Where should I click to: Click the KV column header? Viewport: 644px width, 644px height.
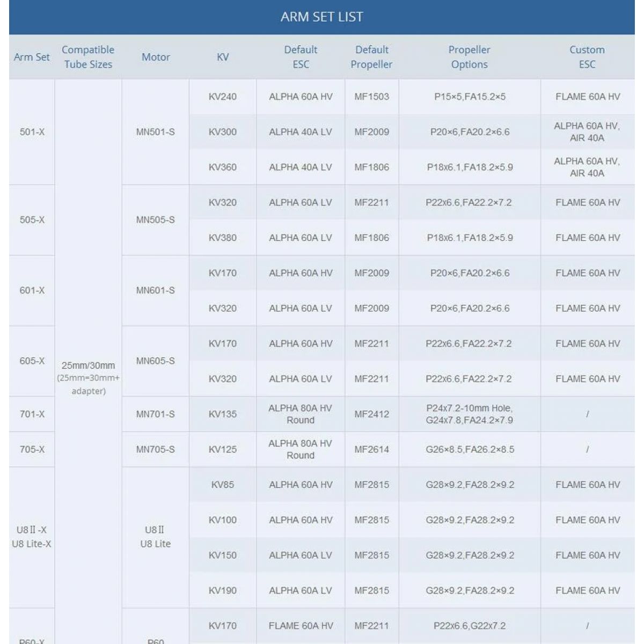point(223,57)
